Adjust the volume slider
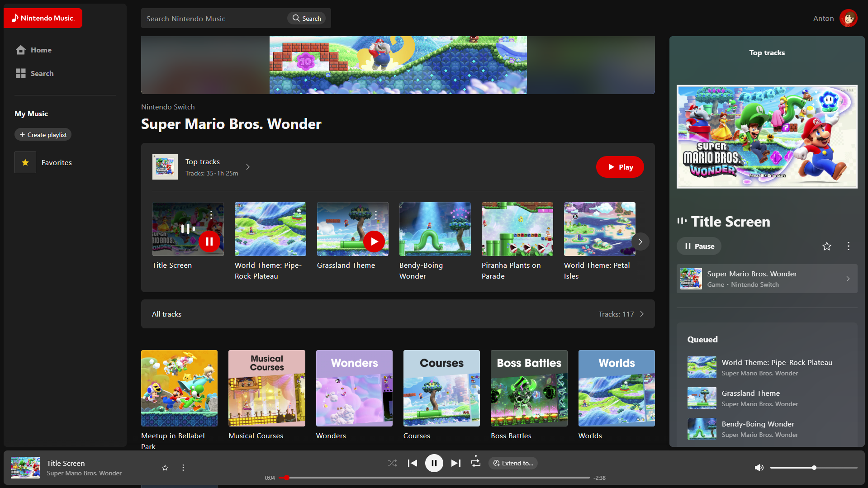The height and width of the screenshot is (488, 868). (814, 468)
